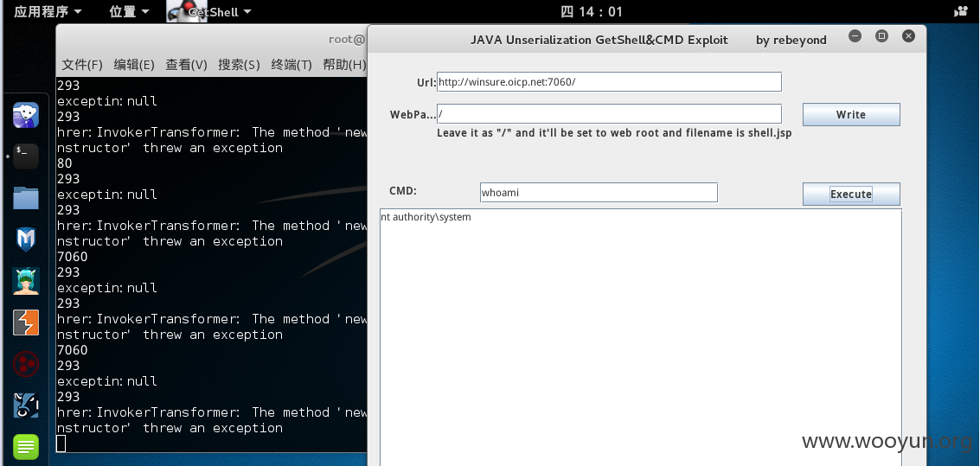Focus the WebPath input field
Viewport: 980px width, 466px height.
(x=610, y=113)
